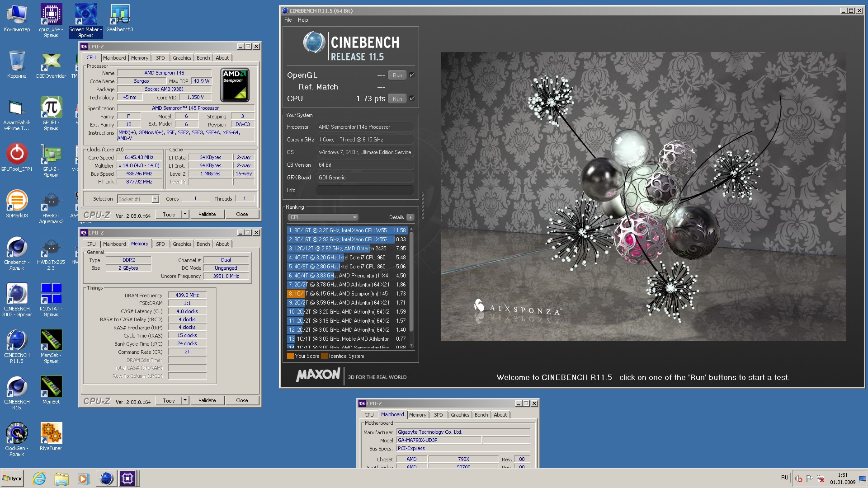
Task: Click the orange Your Score legend swatch
Action: pos(290,356)
